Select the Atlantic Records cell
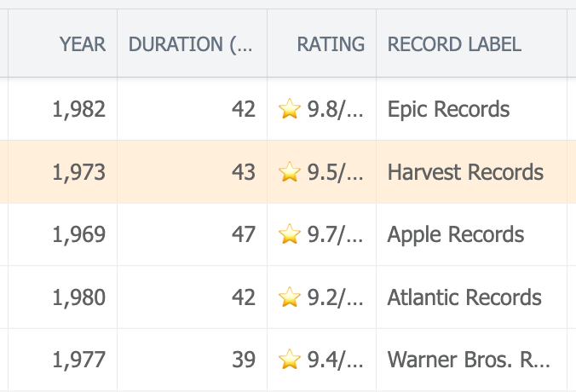 click(471, 297)
